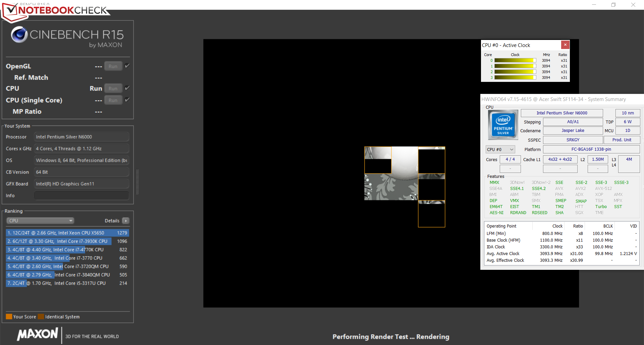The width and height of the screenshot is (644, 345).
Task: Select the Intel Xeon CPU X5650 ranking row
Action: (67, 233)
